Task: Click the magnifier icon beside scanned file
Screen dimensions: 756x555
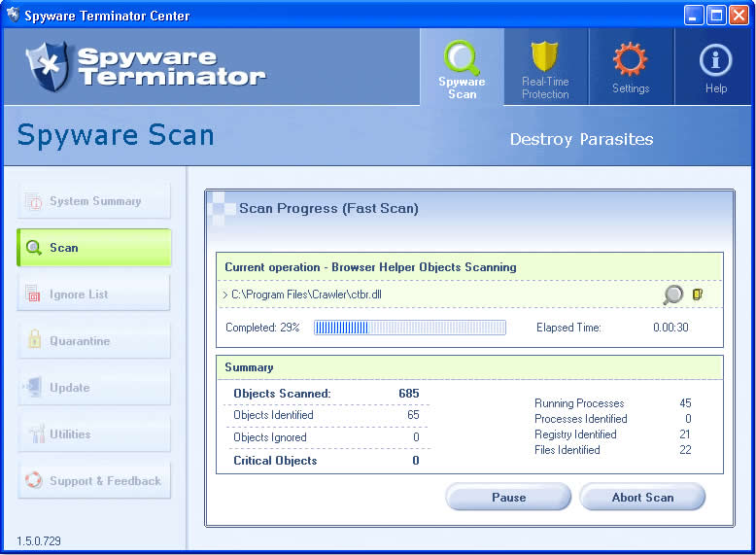Action: pos(673,295)
